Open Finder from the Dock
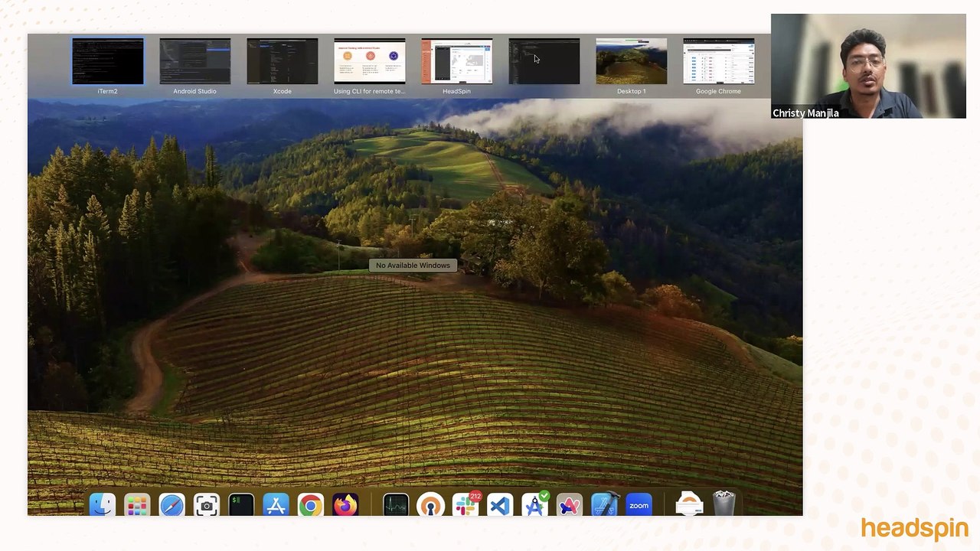 point(102,505)
